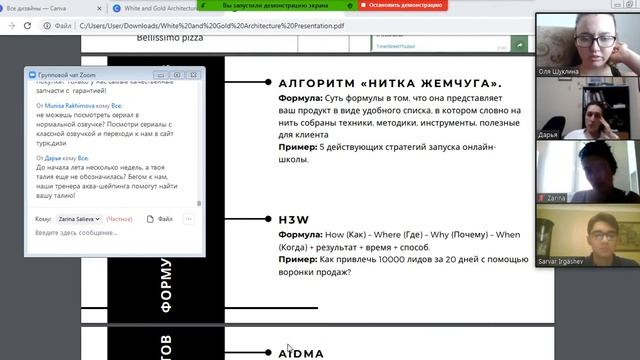
Task: Click the "Формула: How (Как) – Where (Где)" line
Action: (x=399, y=235)
